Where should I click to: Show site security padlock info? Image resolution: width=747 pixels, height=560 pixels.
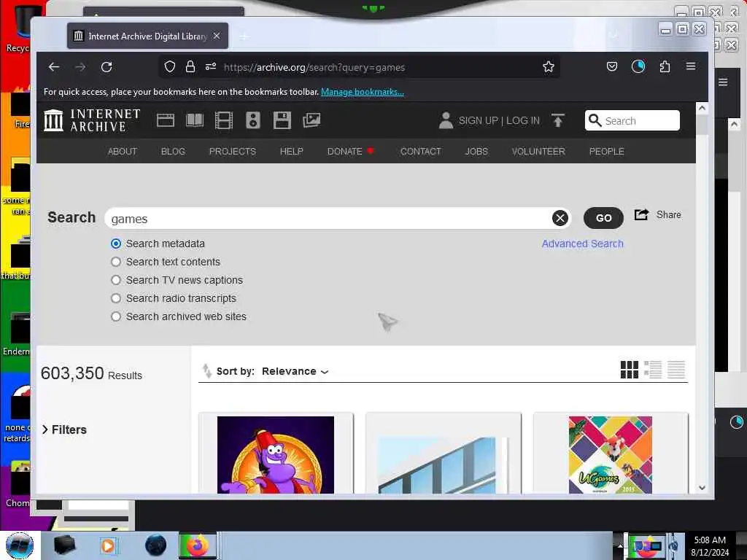pos(190,66)
